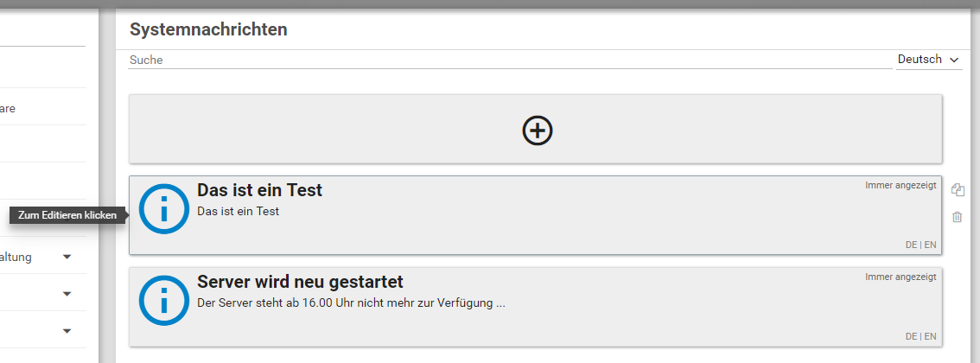The height and width of the screenshot is (363, 980).
Task: Open the Deutsch language dropdown
Action: (929, 60)
